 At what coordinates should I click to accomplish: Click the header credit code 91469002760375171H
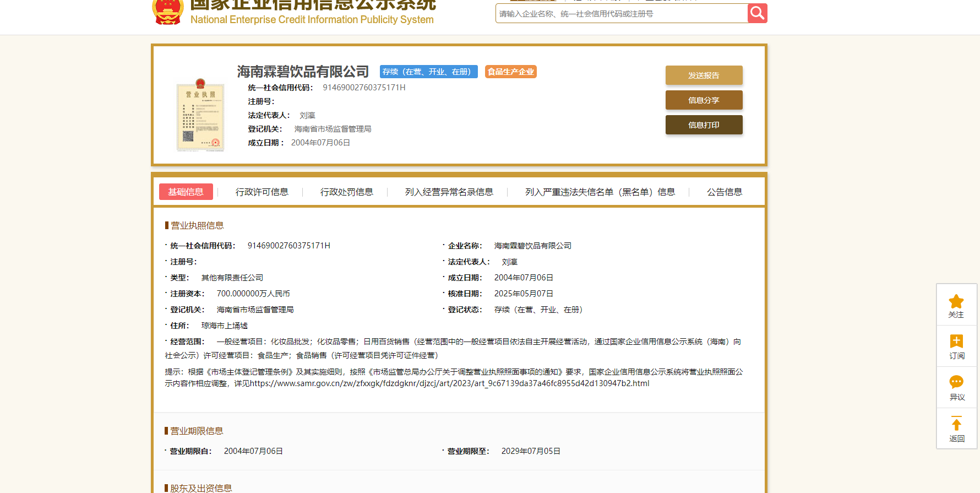click(364, 88)
